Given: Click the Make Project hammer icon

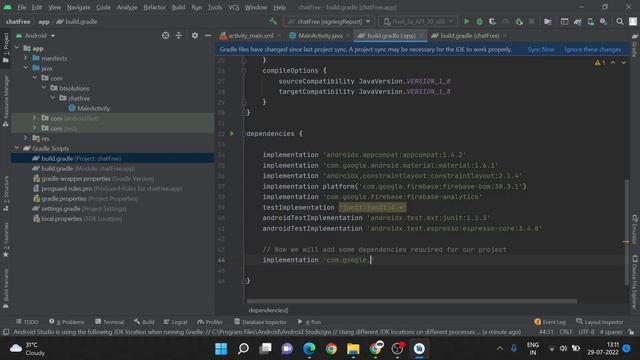Looking at the screenshot, I should coord(273,21).
